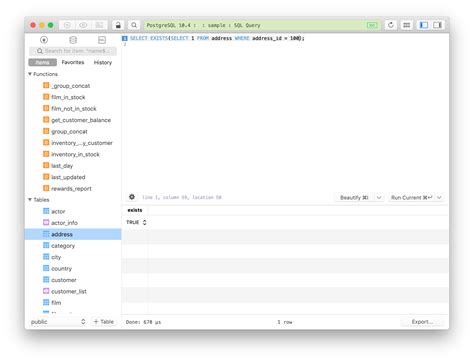Screen dimensions: 474x362
Task: Select rewards_report function
Action: [71, 188]
